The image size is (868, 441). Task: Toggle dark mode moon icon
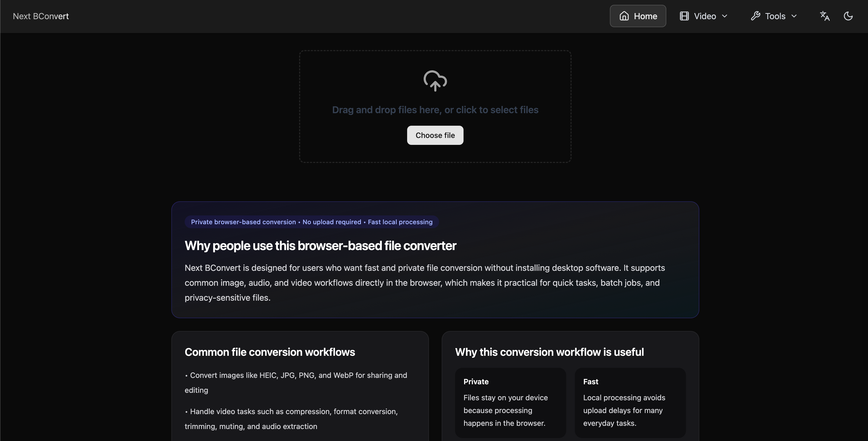point(848,16)
